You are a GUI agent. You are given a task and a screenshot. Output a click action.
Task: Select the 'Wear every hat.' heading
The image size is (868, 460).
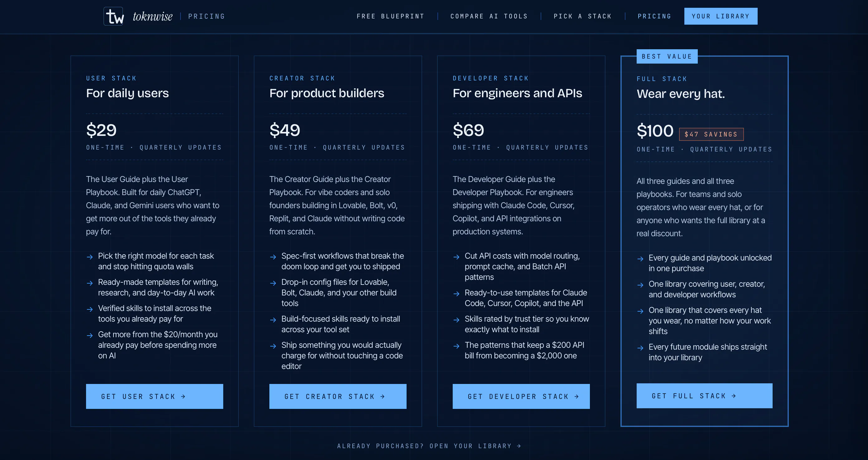click(680, 93)
